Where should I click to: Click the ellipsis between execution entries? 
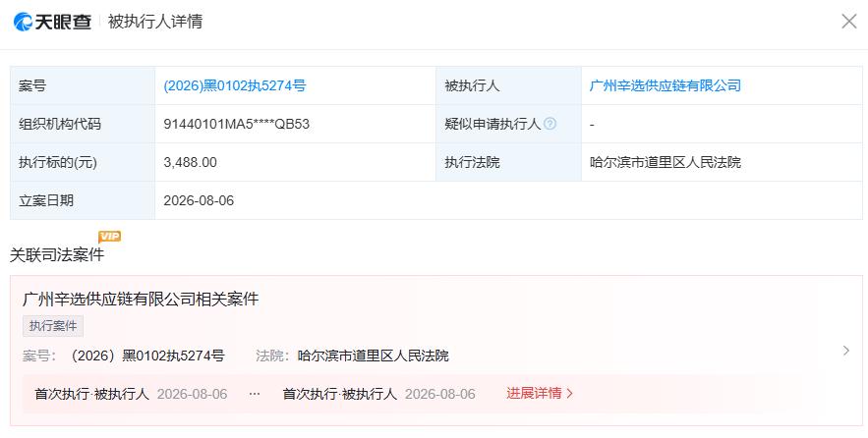click(255, 394)
